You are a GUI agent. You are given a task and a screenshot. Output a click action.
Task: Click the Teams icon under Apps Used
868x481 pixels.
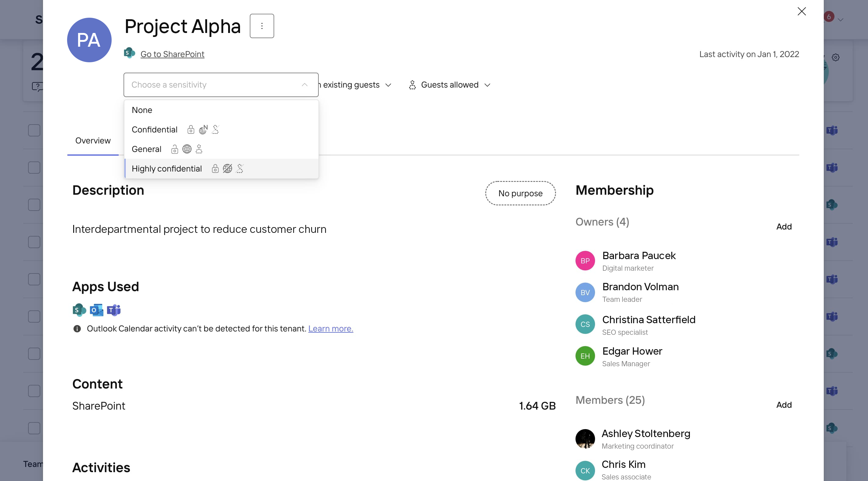pos(113,310)
